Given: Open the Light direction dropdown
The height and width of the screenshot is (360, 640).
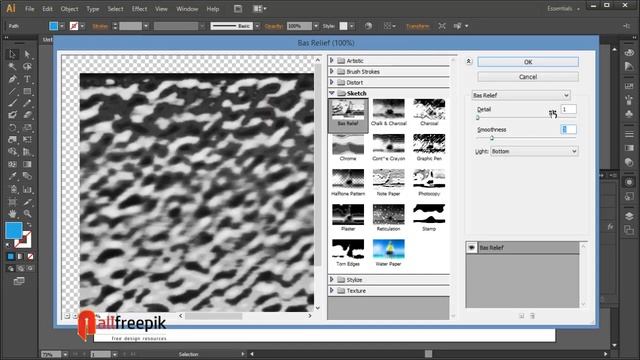Looking at the screenshot, I should pos(534,151).
